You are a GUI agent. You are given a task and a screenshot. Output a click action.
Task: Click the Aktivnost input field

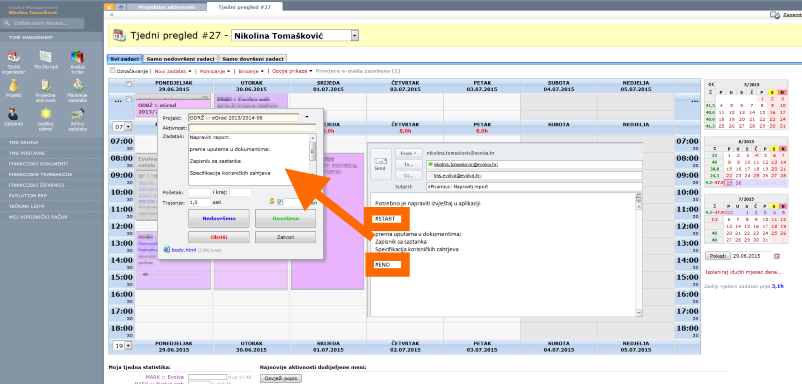[x=252, y=127]
